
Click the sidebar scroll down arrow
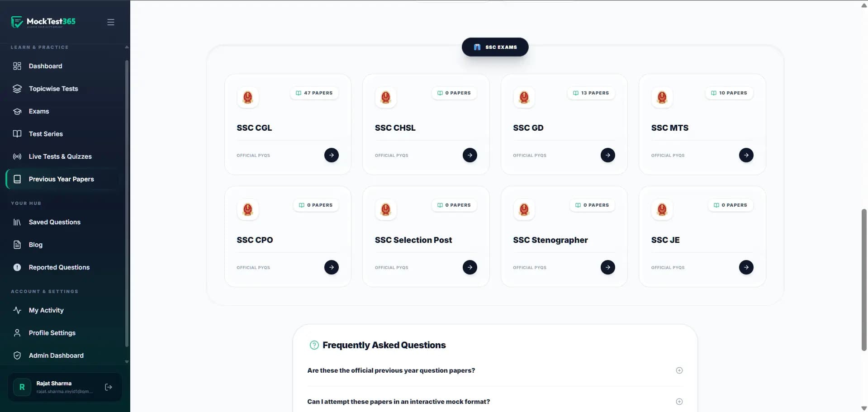click(127, 362)
